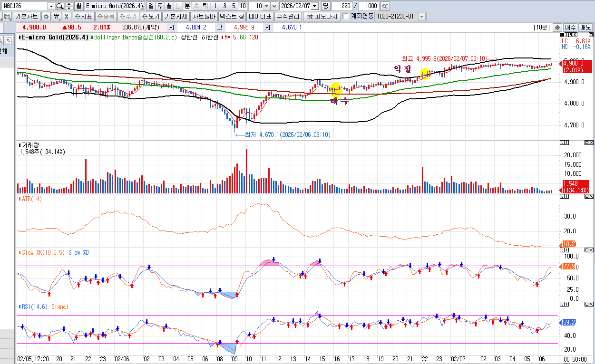Switch to the 월 period toggle after 주
The height and width of the screenshot is (364, 595).
168,6
